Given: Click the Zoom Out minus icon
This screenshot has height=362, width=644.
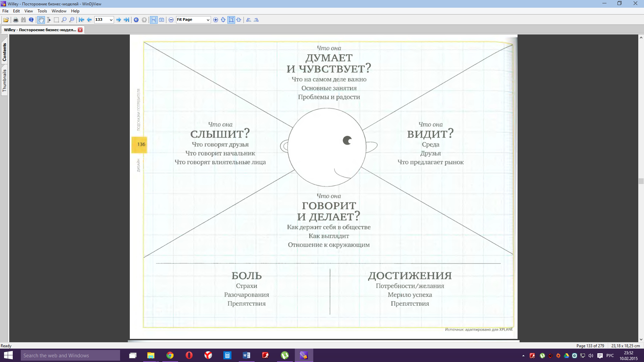Looking at the screenshot, I should click(x=171, y=20).
